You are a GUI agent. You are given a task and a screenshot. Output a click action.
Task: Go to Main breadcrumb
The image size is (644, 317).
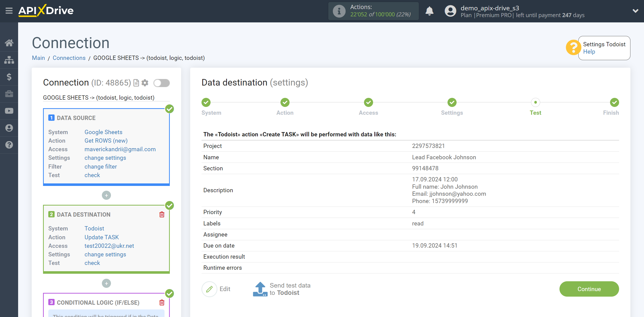tap(38, 58)
